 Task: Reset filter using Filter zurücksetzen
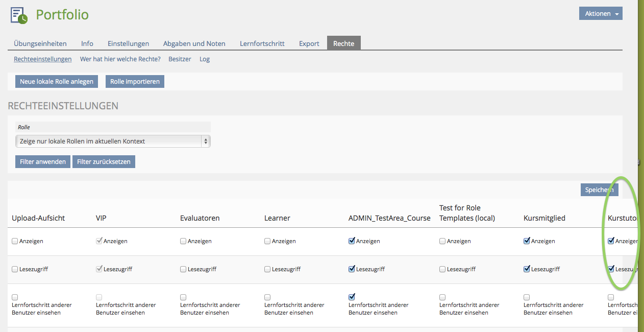(x=104, y=162)
